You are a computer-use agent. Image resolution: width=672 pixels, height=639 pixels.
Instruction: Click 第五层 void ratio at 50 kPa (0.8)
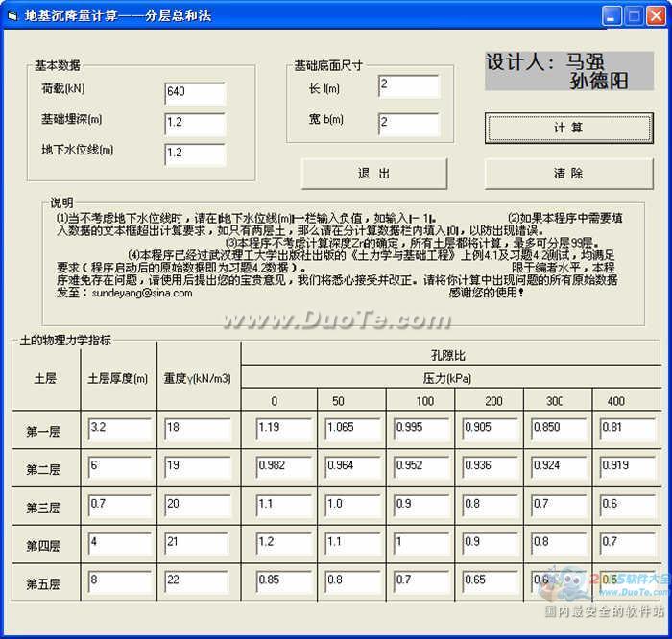(x=353, y=582)
